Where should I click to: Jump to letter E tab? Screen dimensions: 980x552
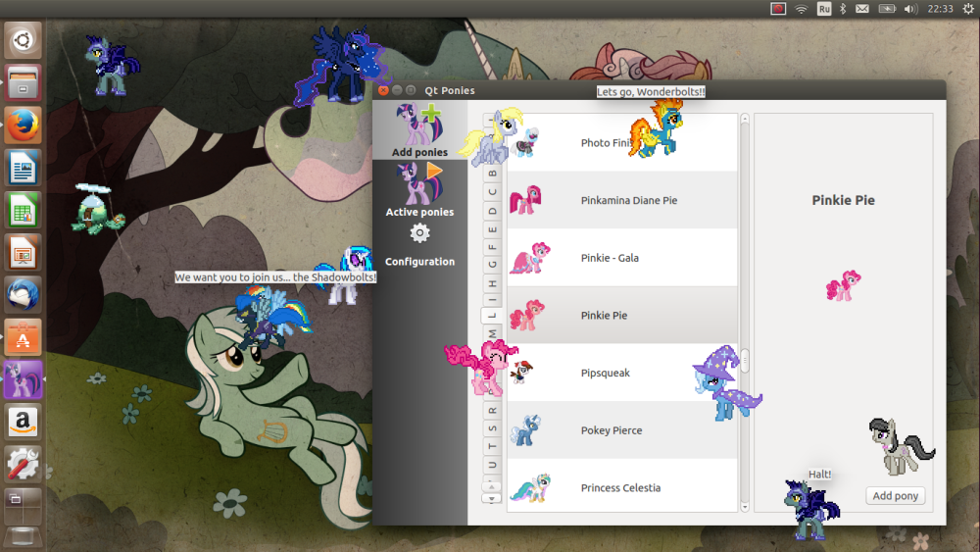tap(493, 228)
